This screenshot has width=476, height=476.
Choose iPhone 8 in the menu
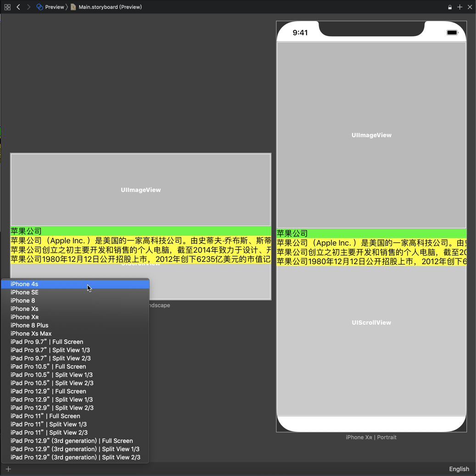[75, 300]
